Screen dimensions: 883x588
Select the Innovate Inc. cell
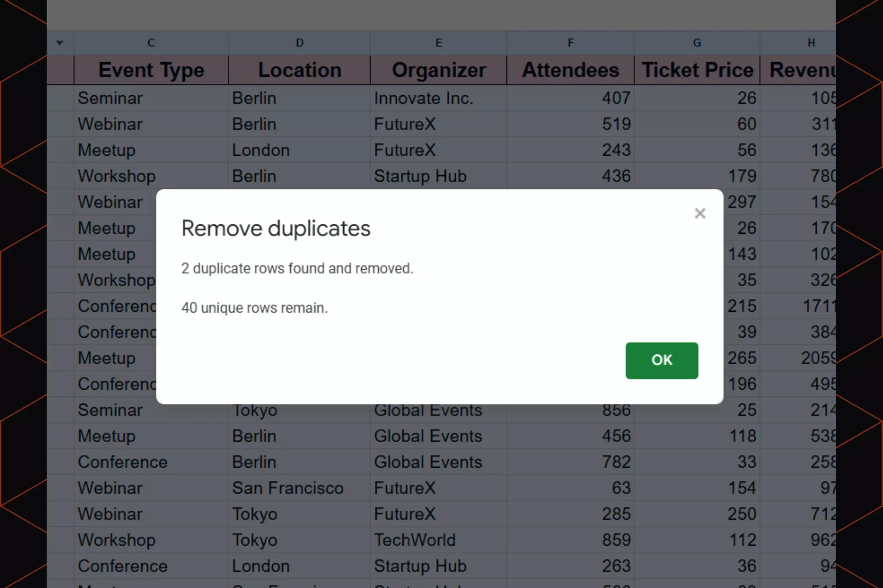423,98
